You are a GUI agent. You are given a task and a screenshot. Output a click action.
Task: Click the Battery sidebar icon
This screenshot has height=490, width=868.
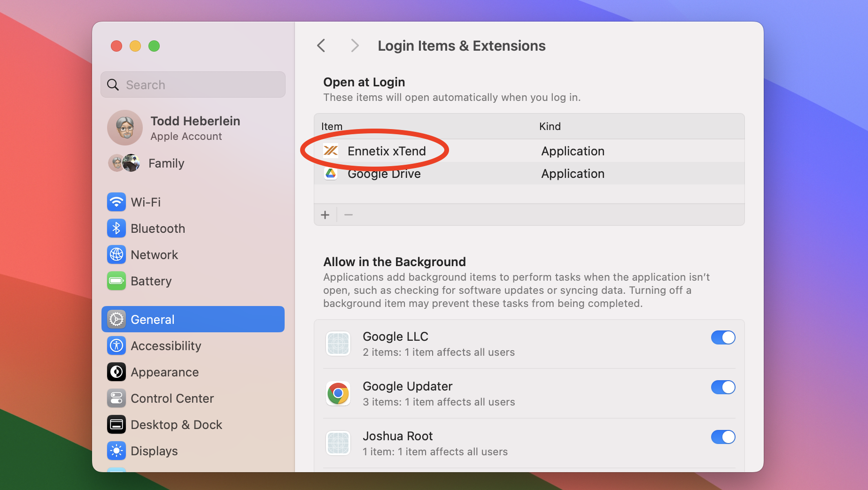[116, 281]
